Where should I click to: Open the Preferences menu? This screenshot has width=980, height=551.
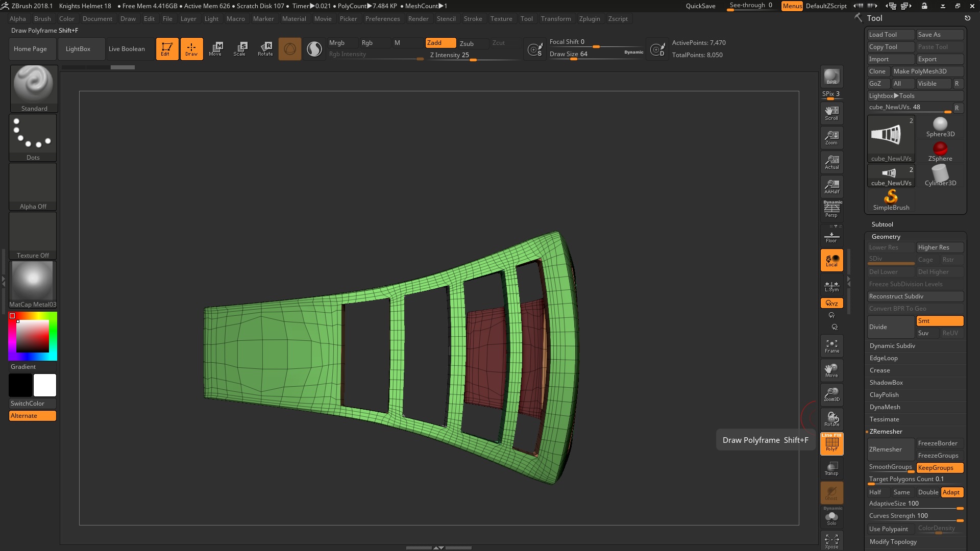(382, 19)
